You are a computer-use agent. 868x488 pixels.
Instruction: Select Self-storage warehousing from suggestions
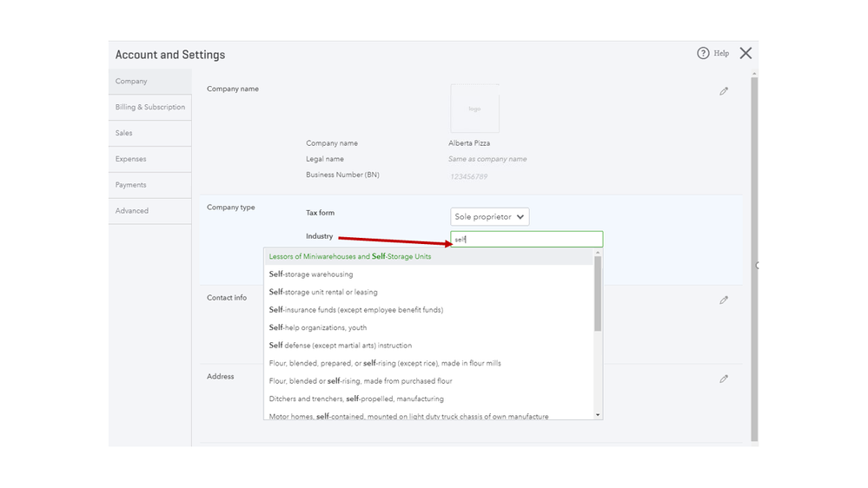[x=311, y=274]
